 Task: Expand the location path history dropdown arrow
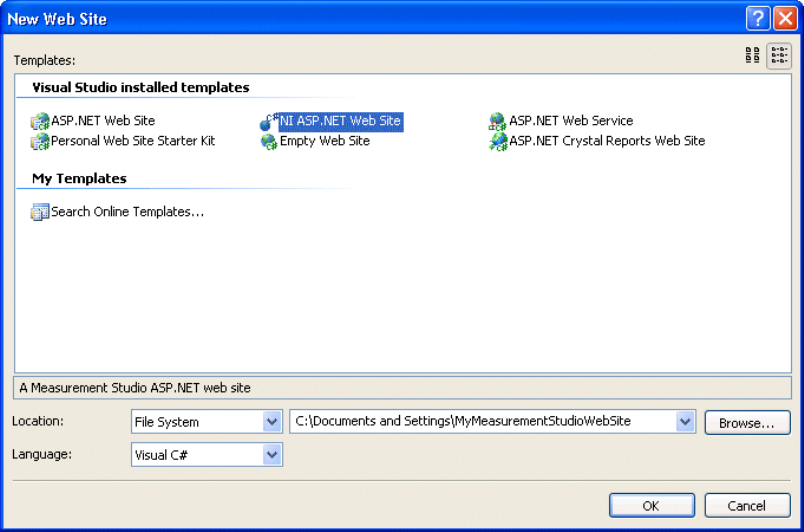pyautogui.click(x=685, y=422)
